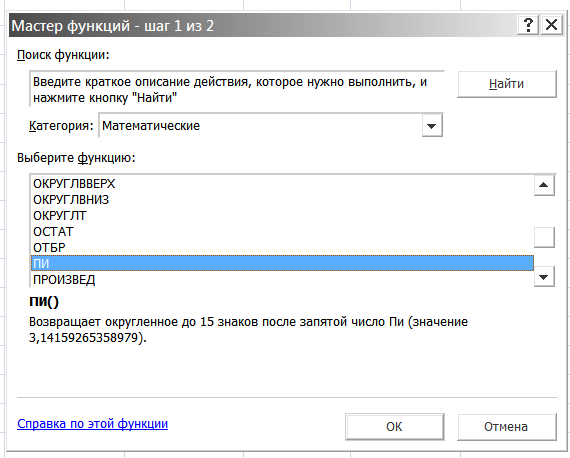Open the Справка по этой функции link
Image resolution: width=570 pixels, height=458 pixels.
tap(92, 424)
